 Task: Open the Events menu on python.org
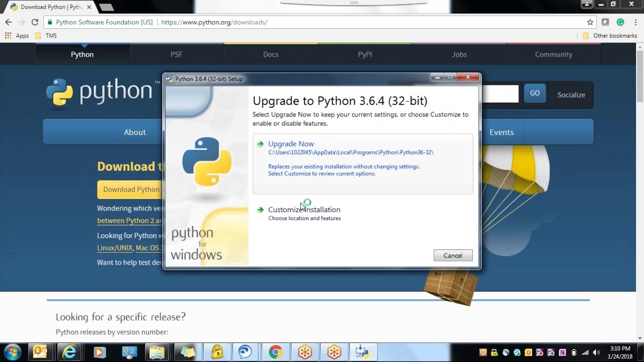(x=502, y=132)
